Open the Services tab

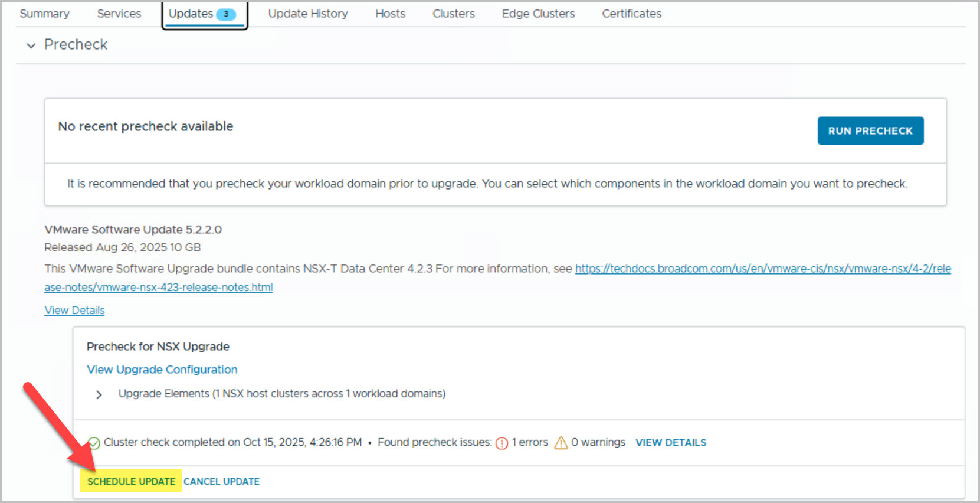[x=119, y=14]
